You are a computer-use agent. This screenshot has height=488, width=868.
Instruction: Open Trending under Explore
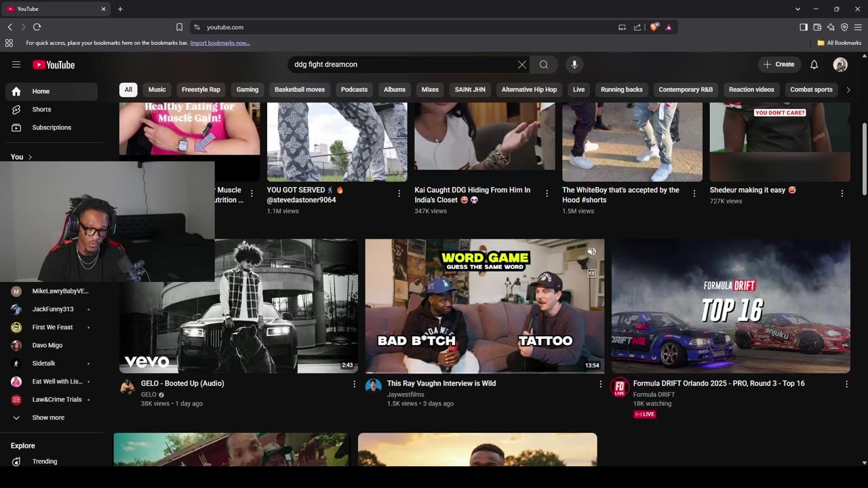52,462
